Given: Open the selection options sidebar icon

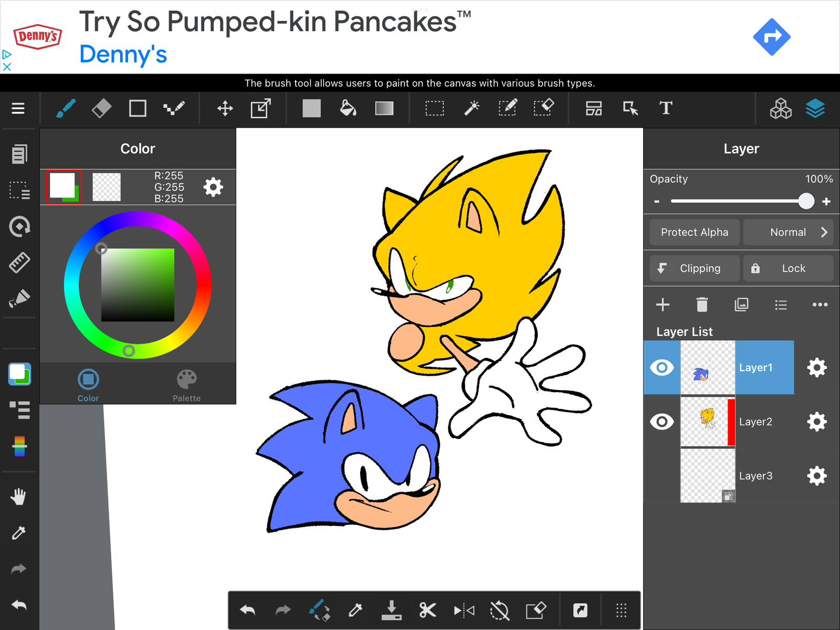Looking at the screenshot, I should tap(19, 190).
